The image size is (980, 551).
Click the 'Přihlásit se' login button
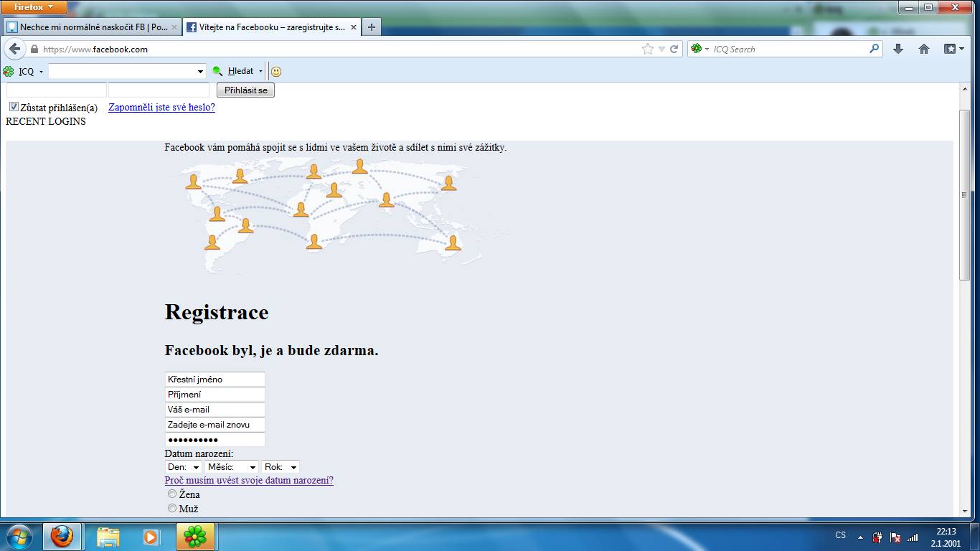[245, 90]
